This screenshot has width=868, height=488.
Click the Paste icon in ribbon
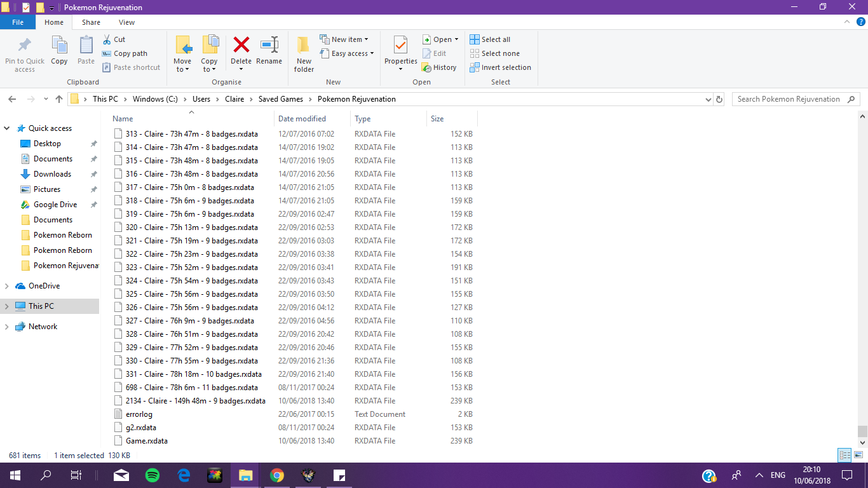[x=86, y=45]
